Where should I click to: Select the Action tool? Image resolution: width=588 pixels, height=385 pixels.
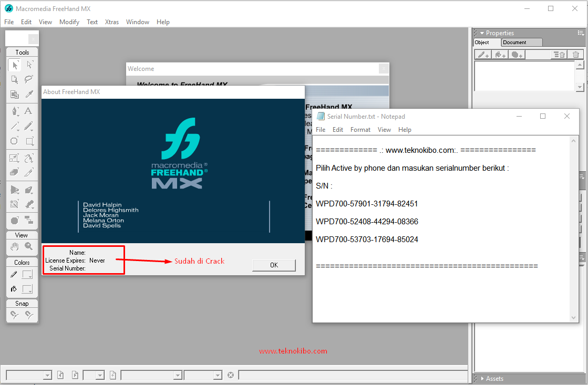[15, 221]
